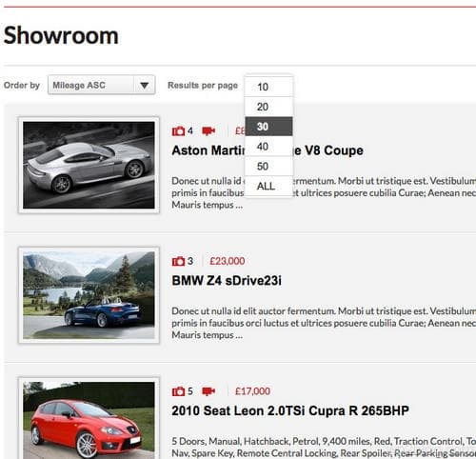Image resolution: width=476 pixels, height=459 pixels.
Task: Open the Aston Martin V8 Coupe listing title
Action: [x=268, y=150]
